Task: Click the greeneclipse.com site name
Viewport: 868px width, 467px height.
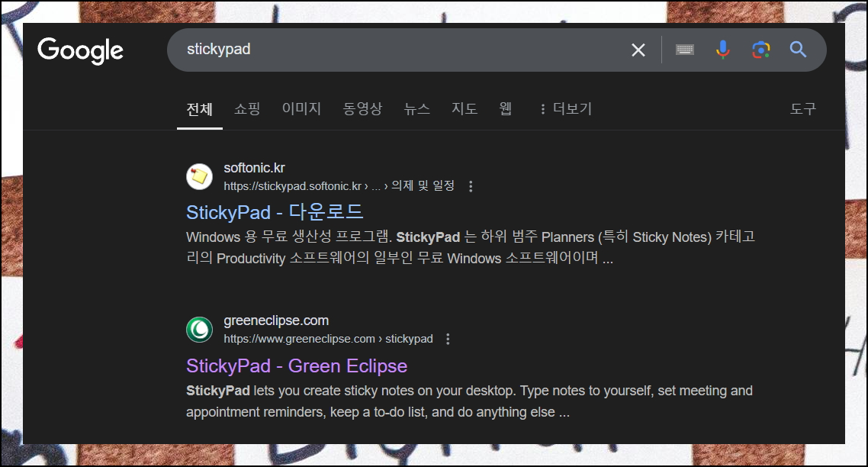Action: point(276,320)
